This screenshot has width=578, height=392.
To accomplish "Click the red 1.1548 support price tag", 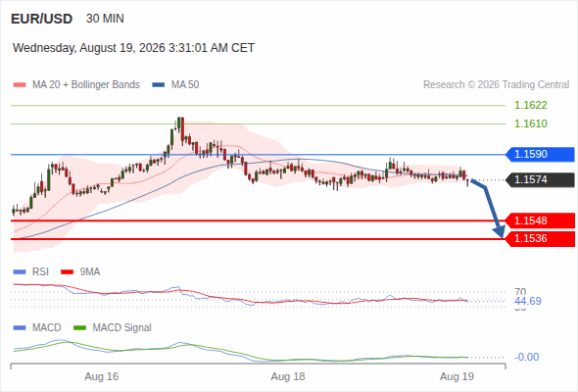I will (x=540, y=220).
